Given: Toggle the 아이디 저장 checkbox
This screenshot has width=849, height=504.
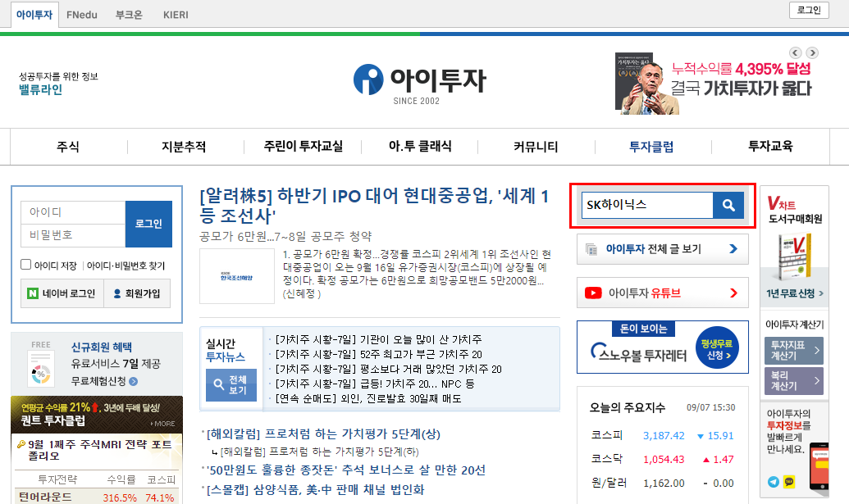Looking at the screenshot, I should coord(26,265).
